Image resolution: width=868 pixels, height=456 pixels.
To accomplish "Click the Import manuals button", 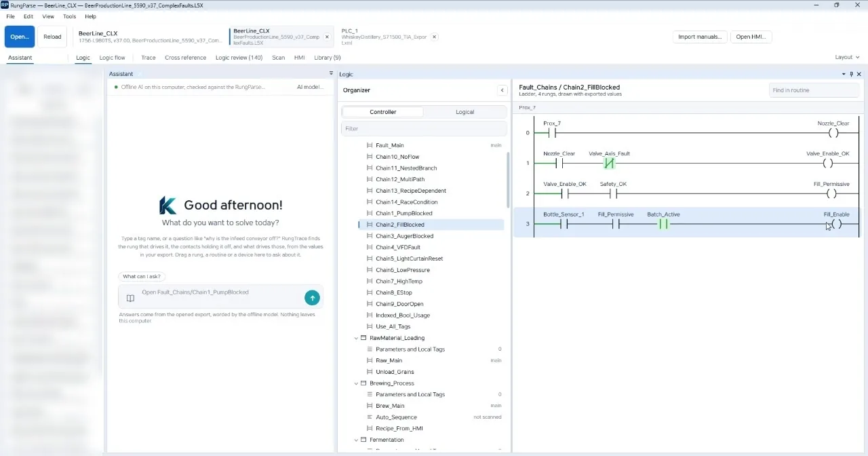I will click(x=700, y=37).
